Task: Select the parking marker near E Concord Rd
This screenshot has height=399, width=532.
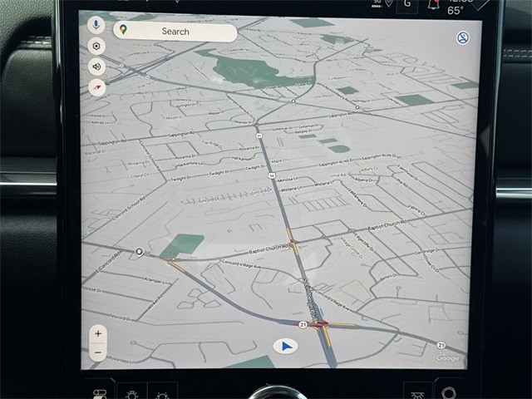Action: [x=139, y=251]
